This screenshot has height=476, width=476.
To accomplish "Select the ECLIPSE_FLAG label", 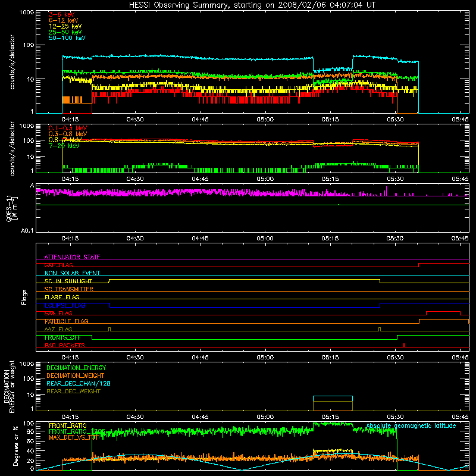I will (65, 305).
